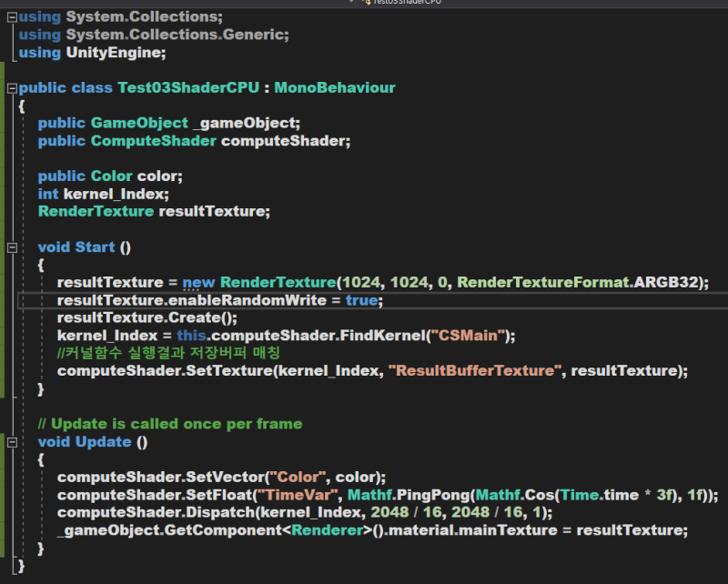Click the "ResultBufferTexture" string literal
The width and height of the screenshot is (728, 584).
point(476,370)
